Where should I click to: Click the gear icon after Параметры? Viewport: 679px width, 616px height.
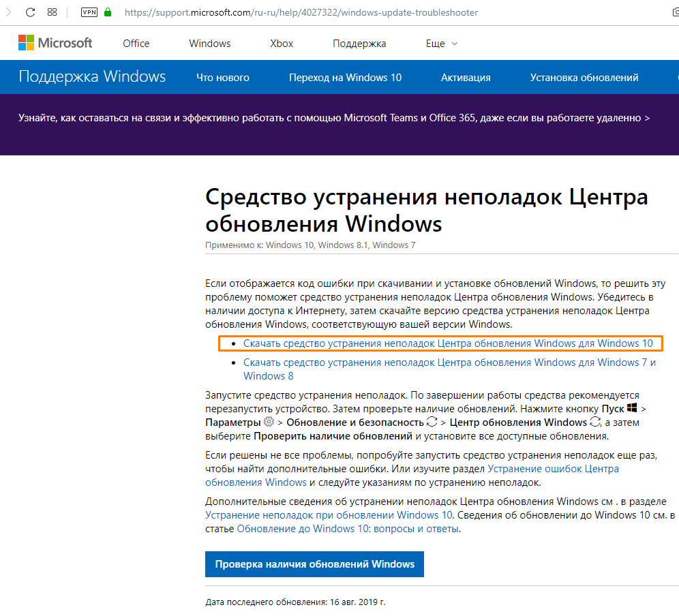(269, 422)
